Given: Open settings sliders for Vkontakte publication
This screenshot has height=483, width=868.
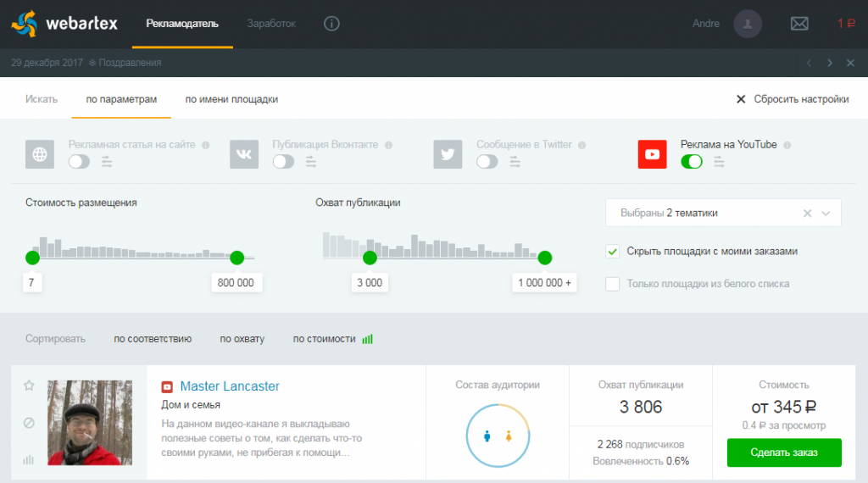Looking at the screenshot, I should (311, 162).
